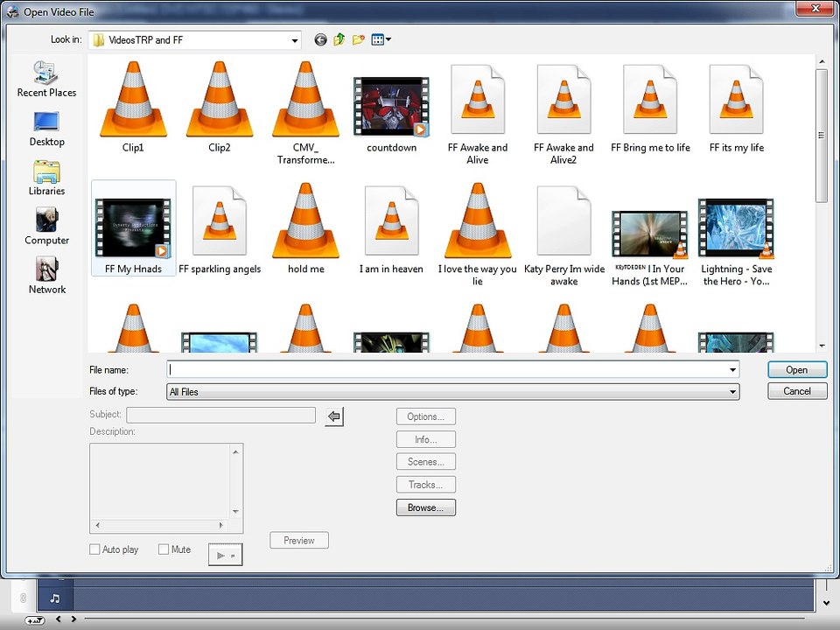Click the Options... button
This screenshot has height=630, width=840.
(x=426, y=416)
